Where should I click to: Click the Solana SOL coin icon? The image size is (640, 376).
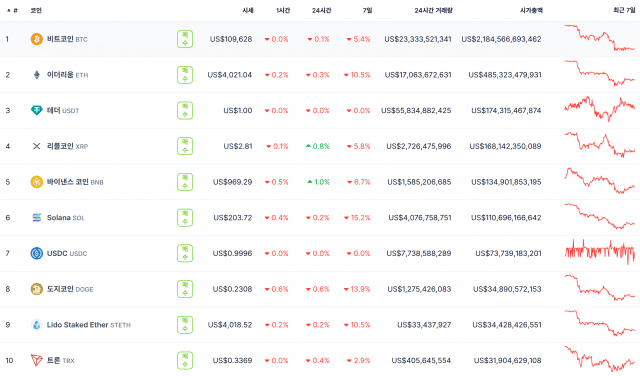36,218
